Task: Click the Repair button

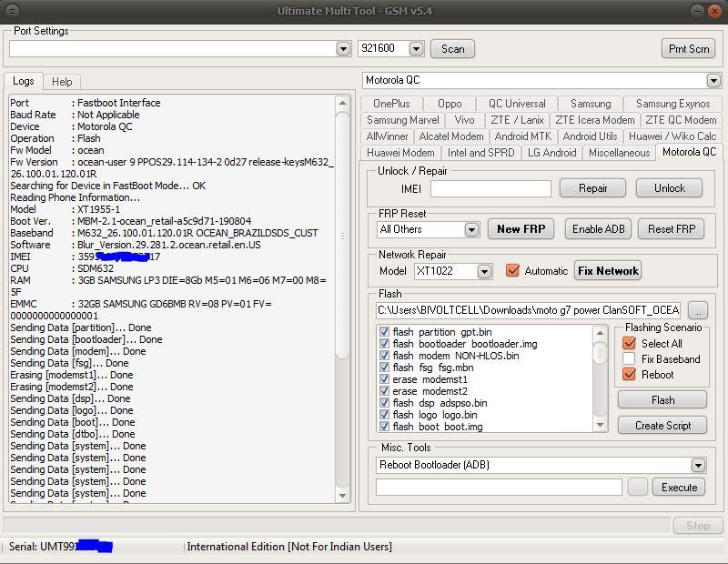Action: pos(593,188)
